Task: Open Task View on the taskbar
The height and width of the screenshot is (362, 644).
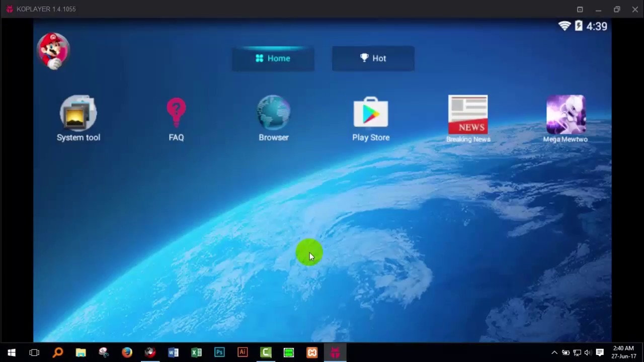Action: (34, 352)
